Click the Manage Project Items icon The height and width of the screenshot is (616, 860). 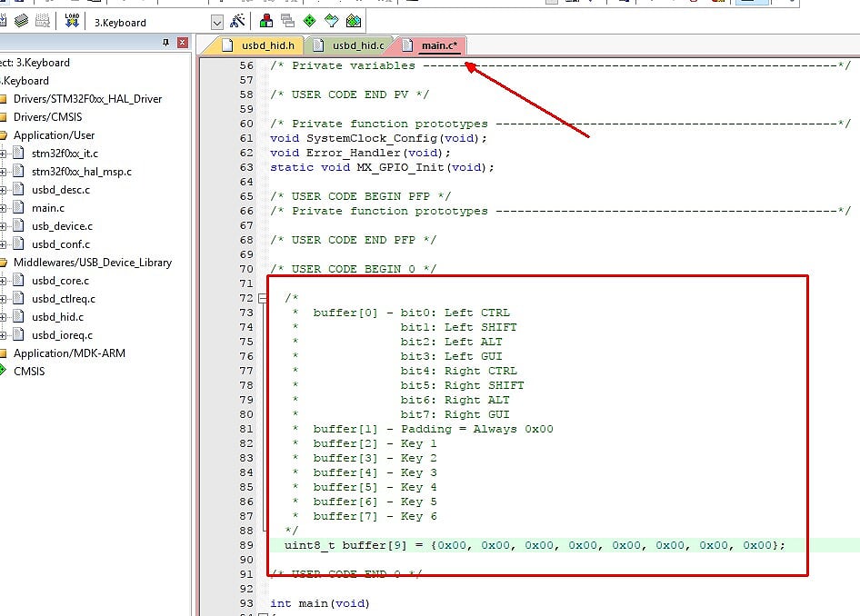pyautogui.click(x=266, y=21)
